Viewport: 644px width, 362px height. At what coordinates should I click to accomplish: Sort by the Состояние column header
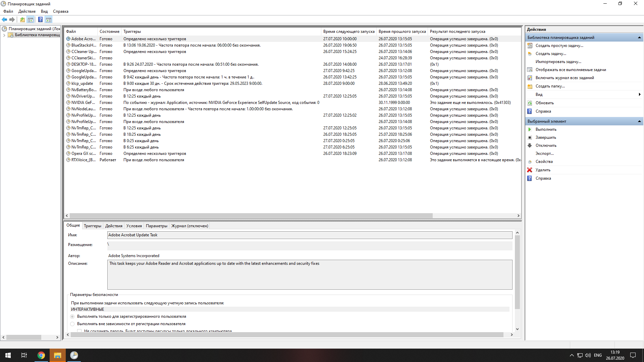pyautogui.click(x=109, y=32)
